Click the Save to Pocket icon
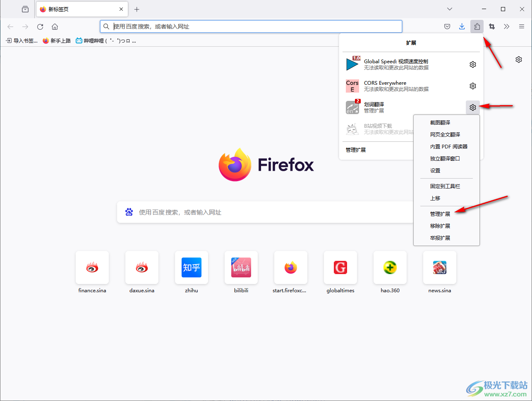This screenshot has width=532, height=401. pyautogui.click(x=447, y=26)
